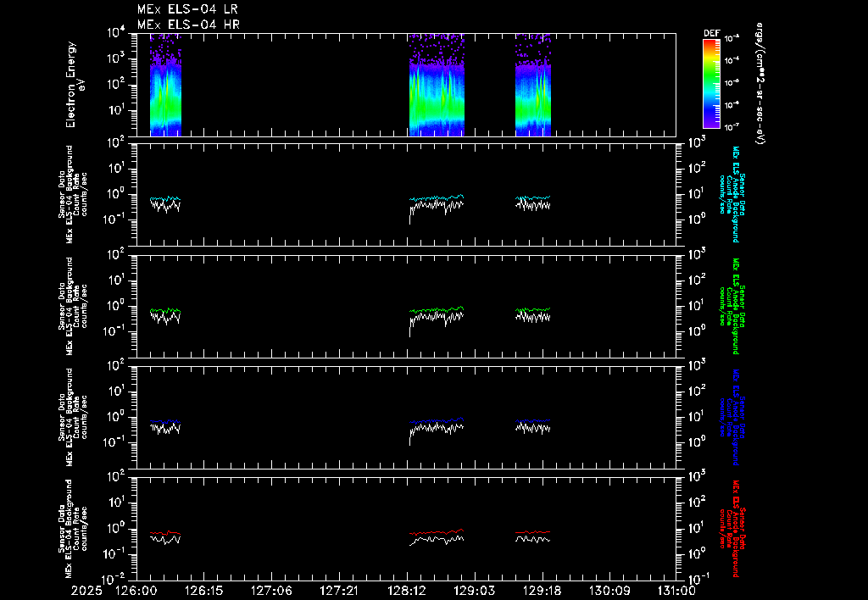Click the left axis label of green-trace panel
868x600 pixels.
[73, 306]
